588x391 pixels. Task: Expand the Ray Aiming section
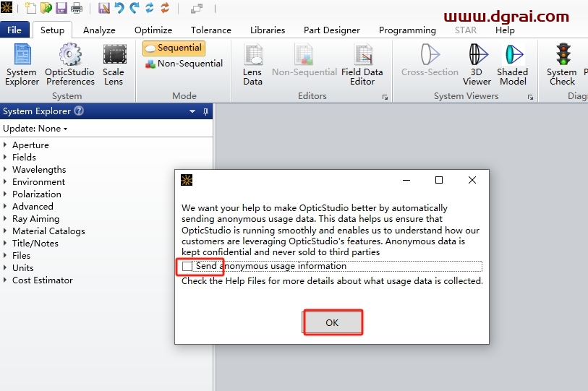click(5, 218)
